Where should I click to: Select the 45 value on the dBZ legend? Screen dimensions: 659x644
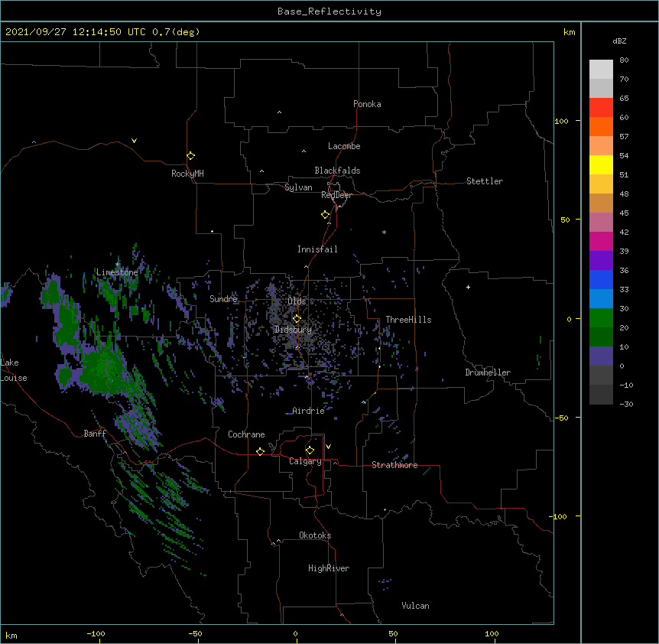624,213
